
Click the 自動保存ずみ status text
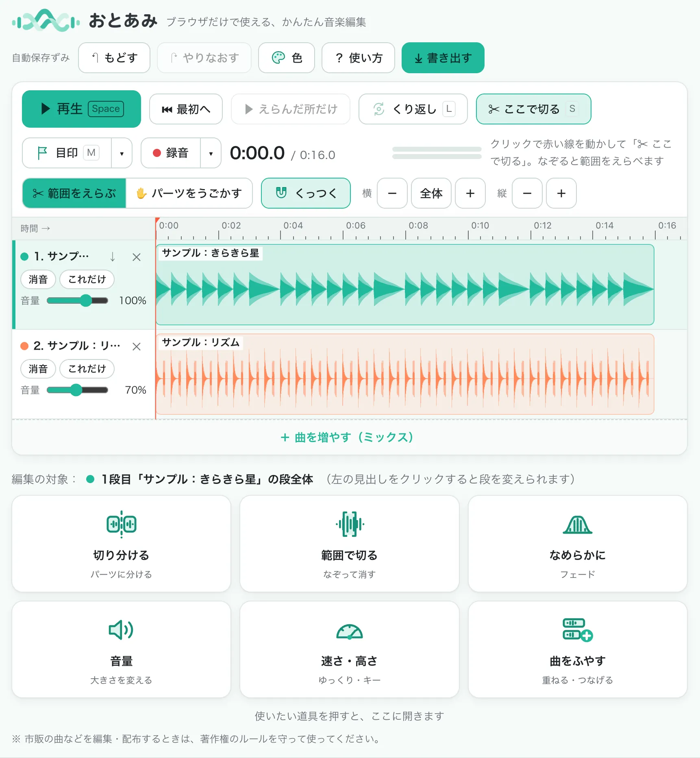coord(41,58)
